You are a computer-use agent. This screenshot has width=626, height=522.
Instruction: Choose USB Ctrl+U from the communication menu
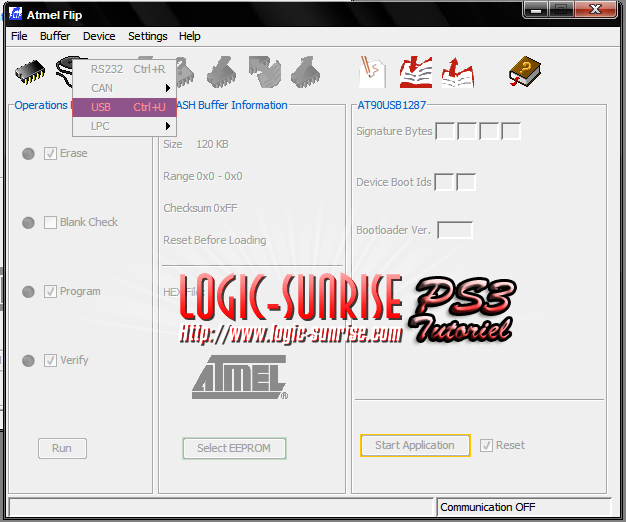(125, 107)
